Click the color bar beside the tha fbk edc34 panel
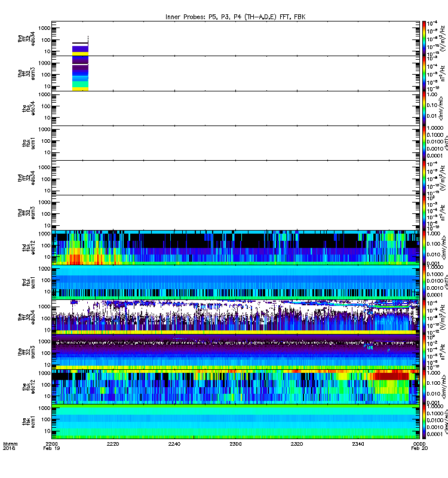448x478 pixels. 424,108
